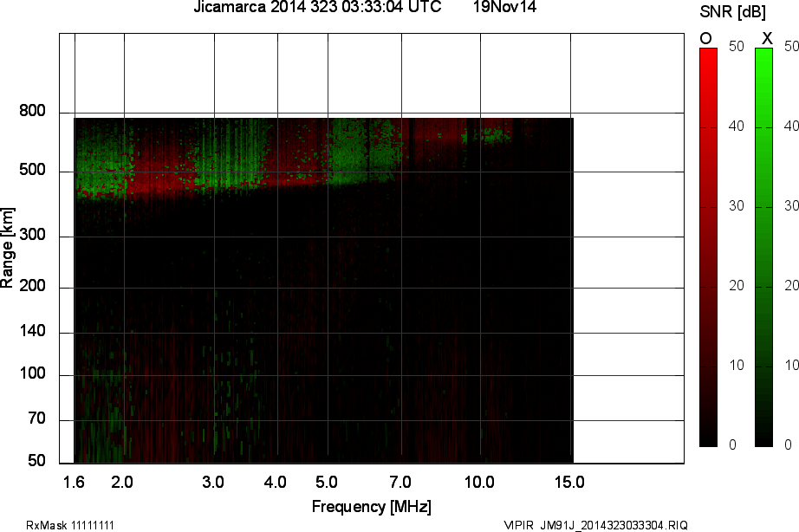The width and height of the screenshot is (799, 532).
Task: Click the 19Nov14 date label
Action: [x=504, y=7]
